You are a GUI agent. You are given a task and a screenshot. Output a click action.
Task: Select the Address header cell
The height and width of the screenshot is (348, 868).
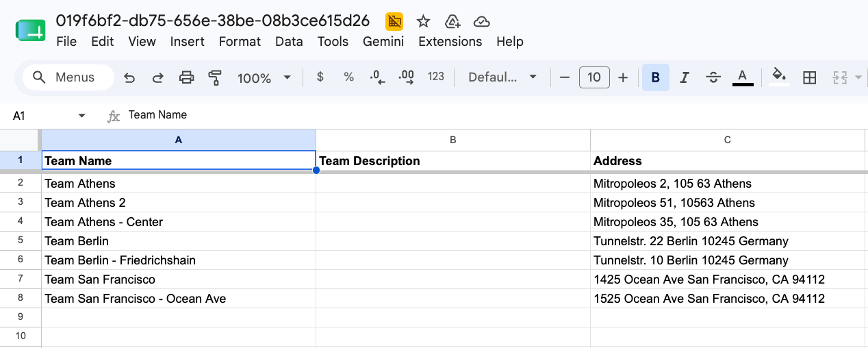point(728,161)
